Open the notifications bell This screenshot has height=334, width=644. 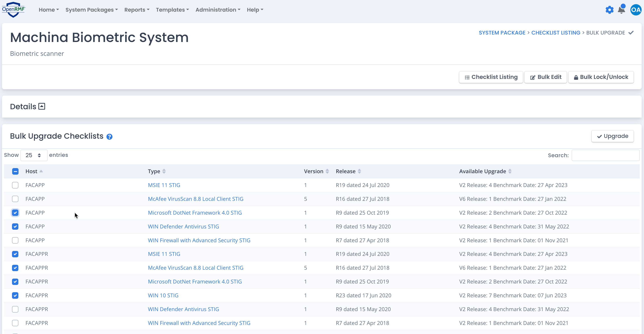pyautogui.click(x=621, y=9)
